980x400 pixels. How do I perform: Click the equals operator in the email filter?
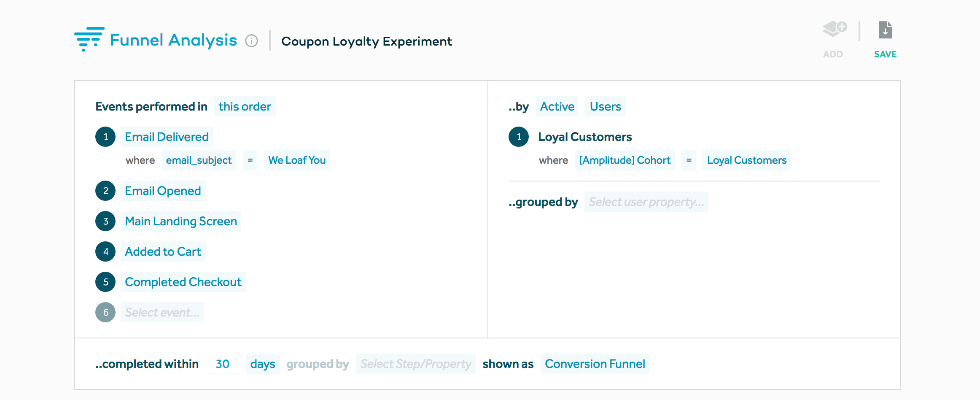pyautogui.click(x=250, y=160)
